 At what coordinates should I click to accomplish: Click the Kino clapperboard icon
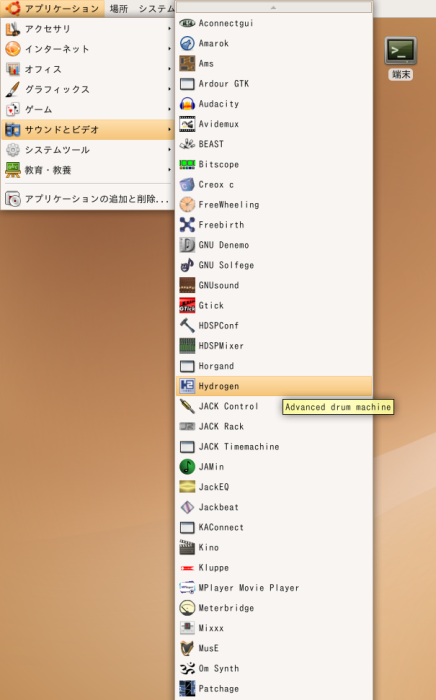[x=187, y=547]
